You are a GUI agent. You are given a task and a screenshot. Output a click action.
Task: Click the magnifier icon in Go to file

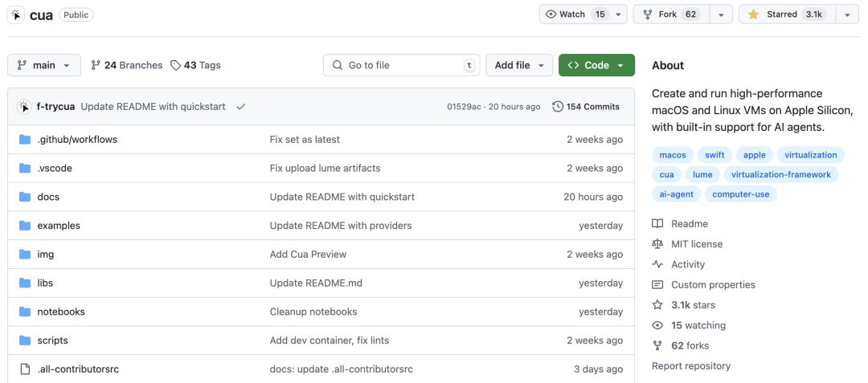(337, 65)
